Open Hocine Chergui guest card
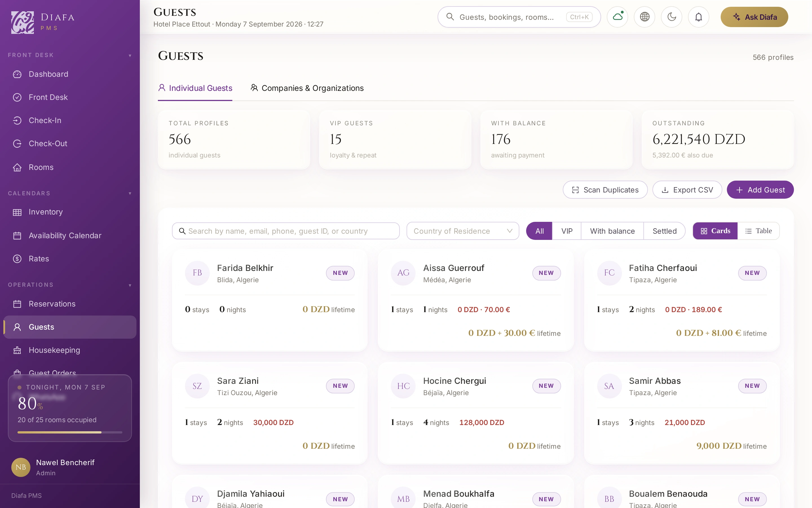The image size is (812, 508). point(476,413)
